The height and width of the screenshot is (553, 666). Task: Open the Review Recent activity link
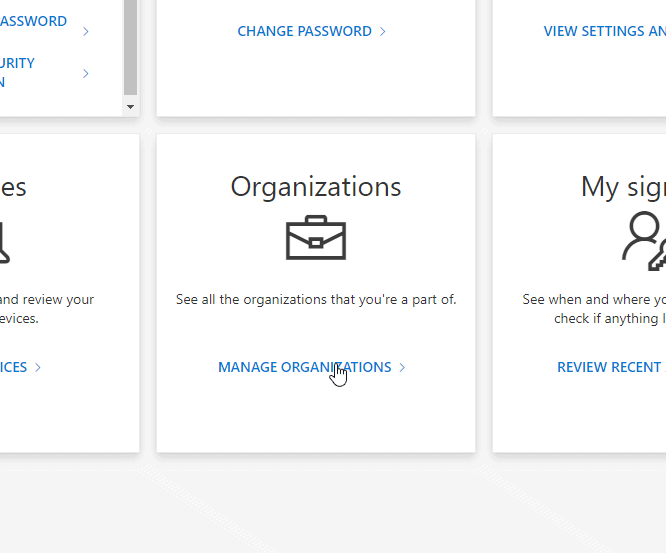tap(610, 367)
